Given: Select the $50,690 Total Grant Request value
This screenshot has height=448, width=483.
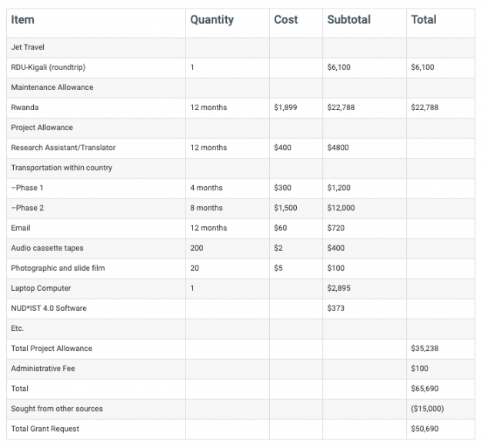Looking at the screenshot, I should tap(425, 428).
